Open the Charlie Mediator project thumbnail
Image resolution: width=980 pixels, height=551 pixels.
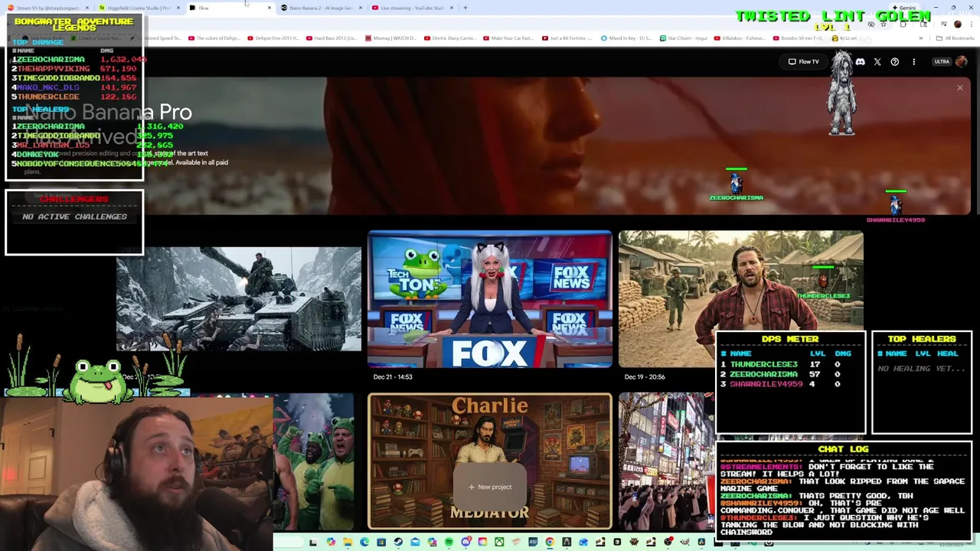coord(490,461)
